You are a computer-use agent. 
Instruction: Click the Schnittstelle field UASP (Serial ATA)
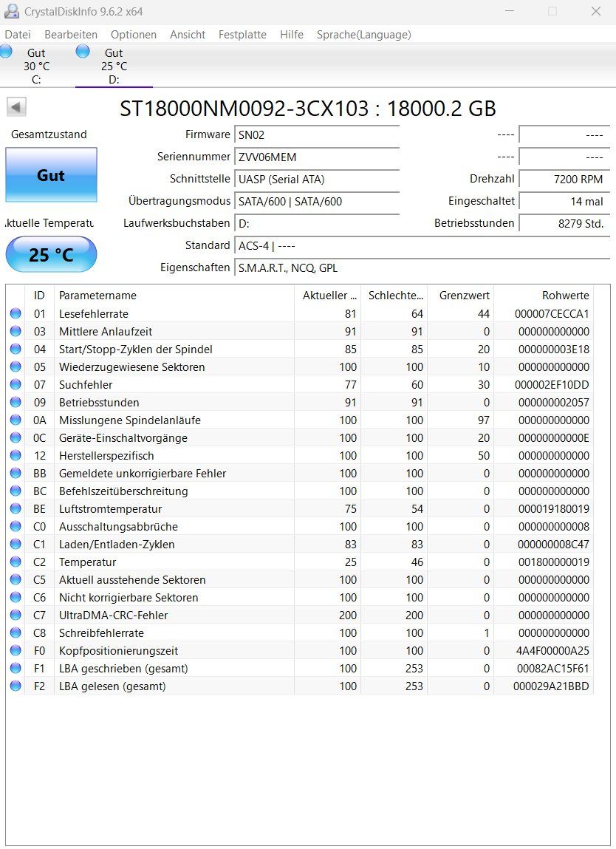317,180
